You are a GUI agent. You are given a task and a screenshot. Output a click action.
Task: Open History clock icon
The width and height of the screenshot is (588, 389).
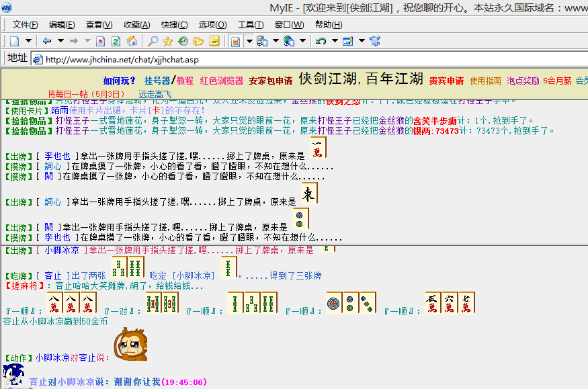(183, 41)
